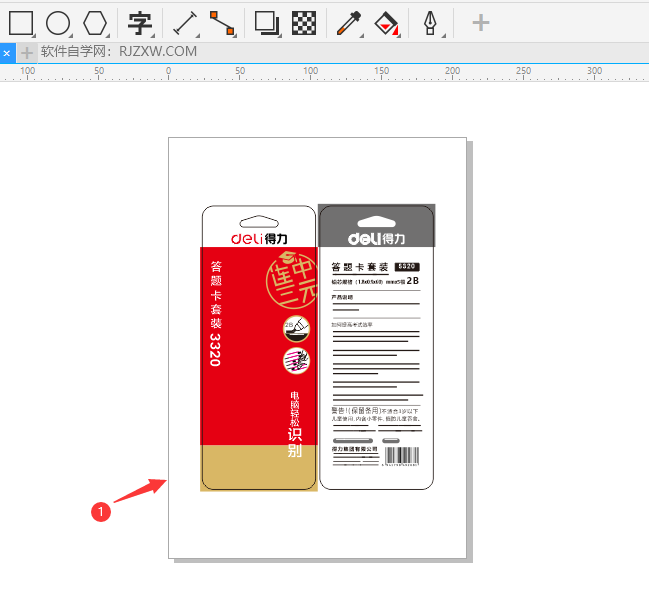Image resolution: width=649 pixels, height=603 pixels.
Task: Open Drop Shadow tool flyout arrow
Action: 280,36
